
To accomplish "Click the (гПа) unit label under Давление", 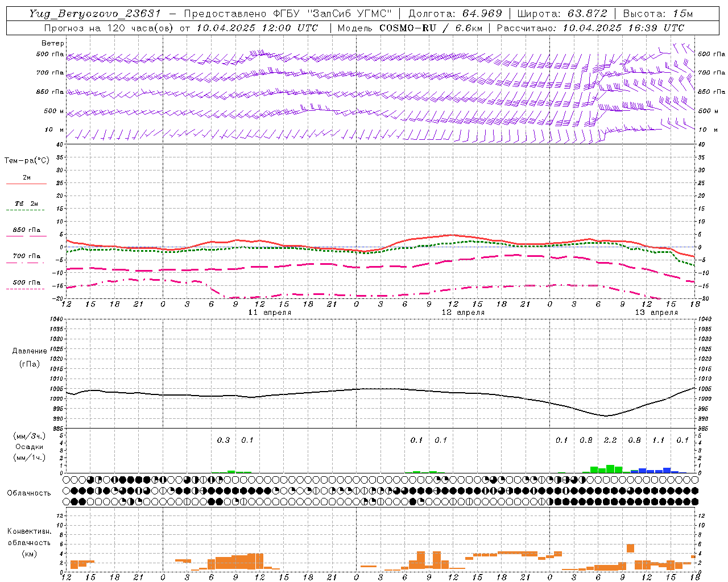I will (x=30, y=364).
